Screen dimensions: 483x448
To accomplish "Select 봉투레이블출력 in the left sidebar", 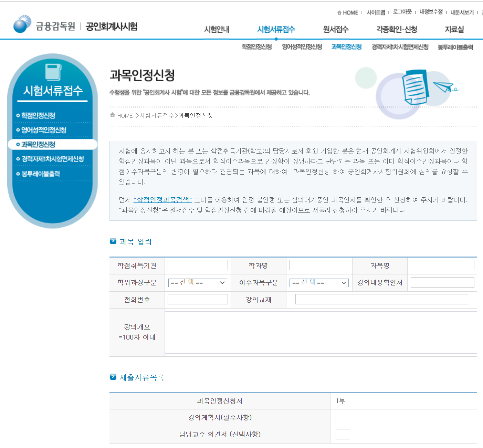I will coord(41,174).
